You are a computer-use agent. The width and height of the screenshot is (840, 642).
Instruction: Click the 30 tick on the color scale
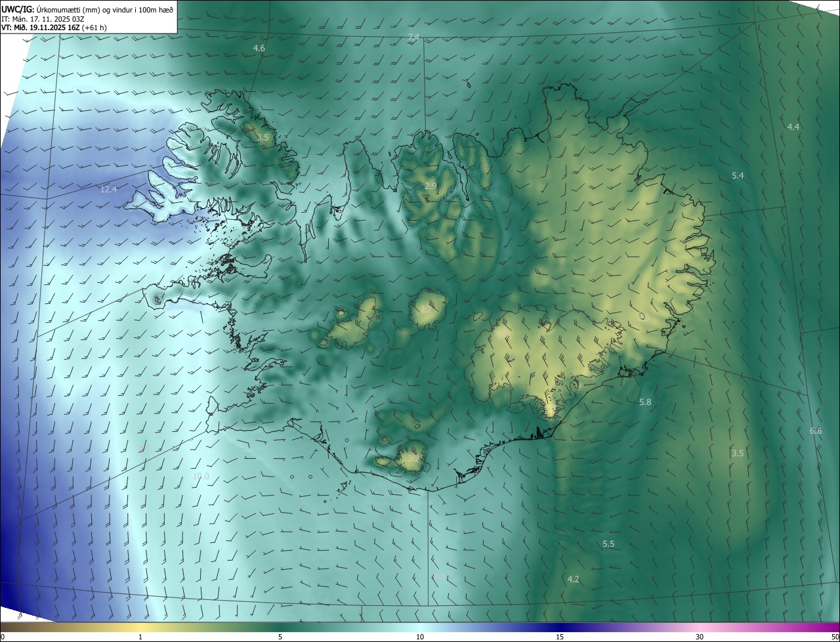click(700, 637)
